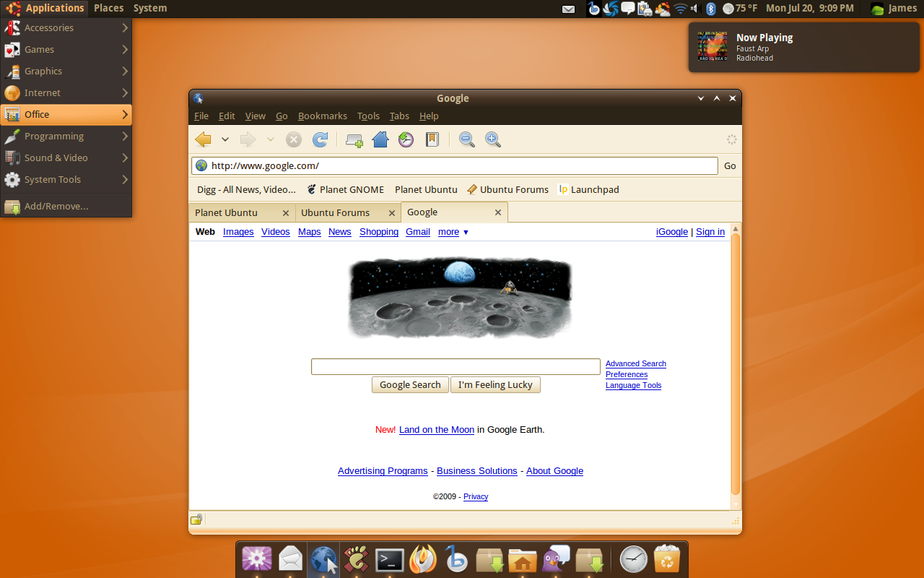Zoom out the page
Viewport: 924px width, 578px height.
467,139
